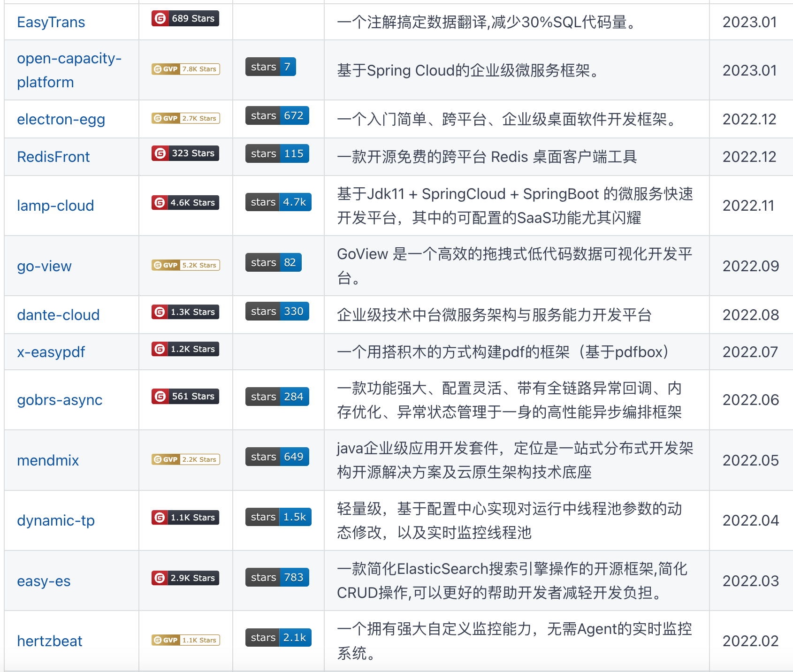
Task: Select the date 2022.04 in dynamic-tp row
Action: (751, 520)
